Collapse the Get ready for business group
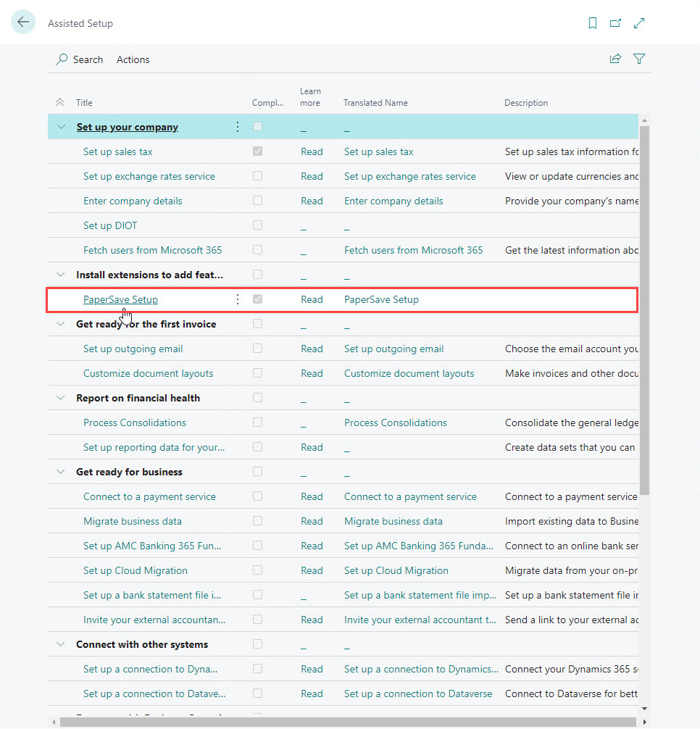 point(60,472)
